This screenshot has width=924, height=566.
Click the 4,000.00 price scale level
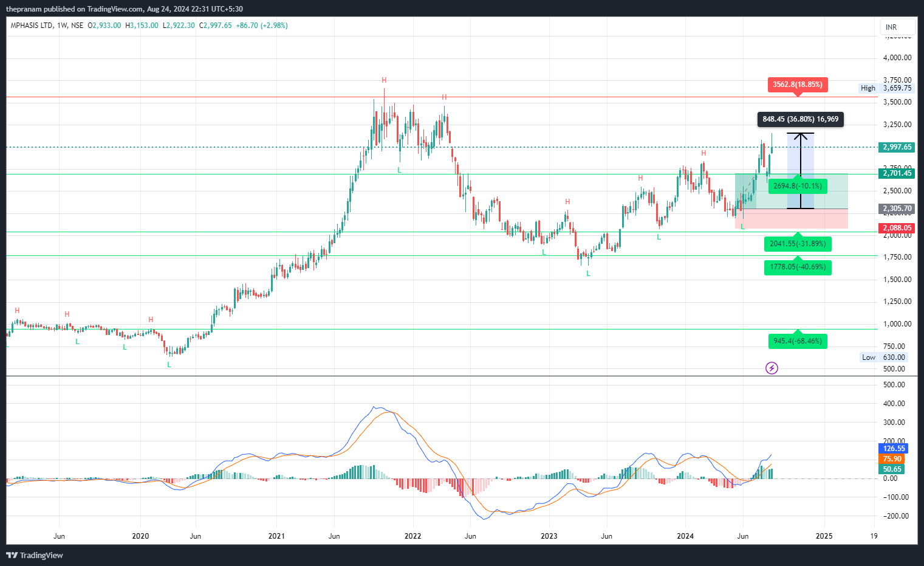pos(897,58)
